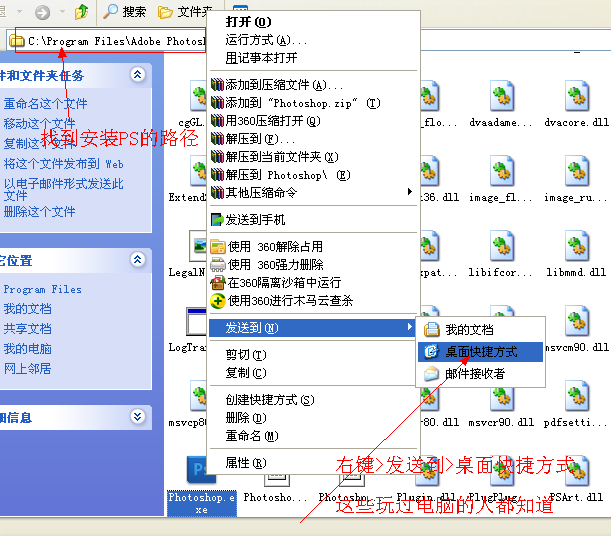611x536 pixels.
Task: Choose 解压到 Photoshop\ (E) entry
Action: click(x=314, y=175)
